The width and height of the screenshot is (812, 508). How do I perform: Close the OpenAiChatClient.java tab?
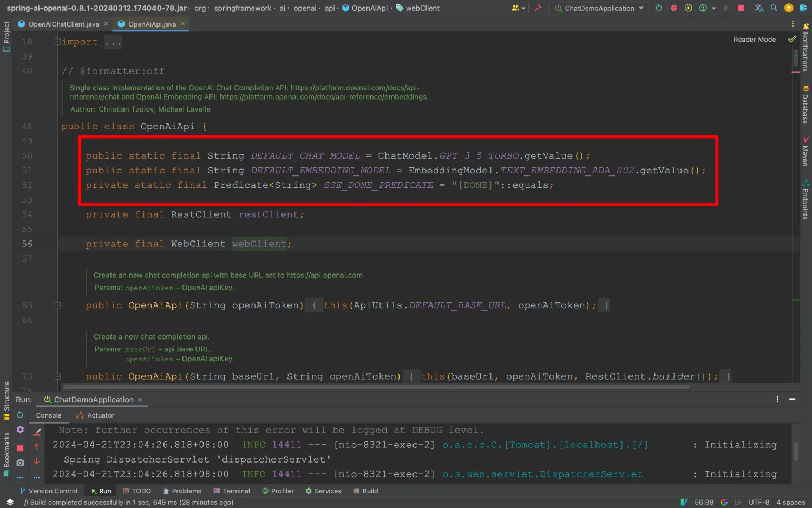pyautogui.click(x=106, y=24)
